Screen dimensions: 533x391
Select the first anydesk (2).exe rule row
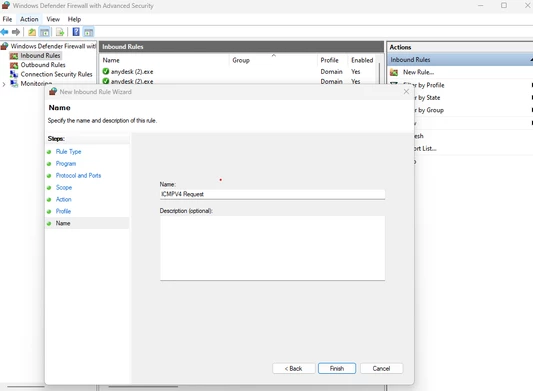240,72
